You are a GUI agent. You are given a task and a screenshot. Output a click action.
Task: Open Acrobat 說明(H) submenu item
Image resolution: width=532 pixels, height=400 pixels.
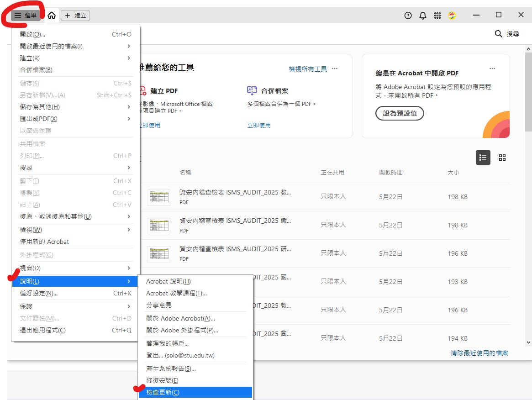(195, 281)
